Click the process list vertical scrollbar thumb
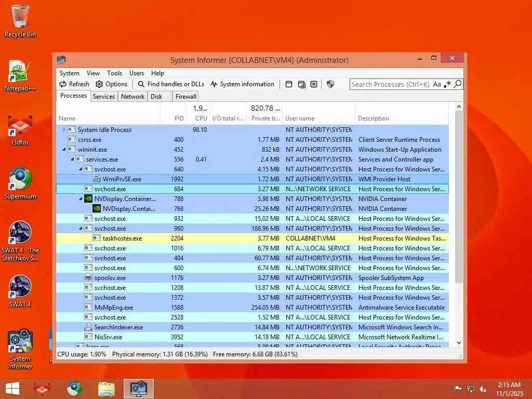The width and height of the screenshot is (532, 399). click(459, 197)
